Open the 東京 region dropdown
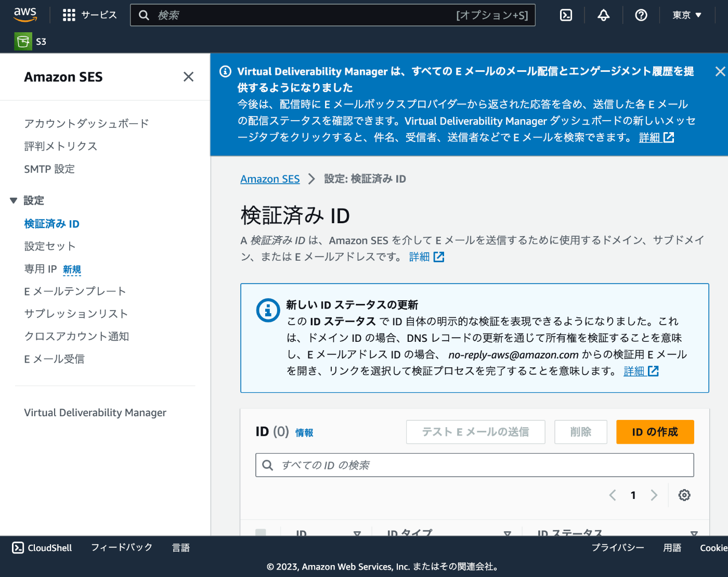Image resolution: width=728 pixels, height=577 pixels. click(x=687, y=15)
